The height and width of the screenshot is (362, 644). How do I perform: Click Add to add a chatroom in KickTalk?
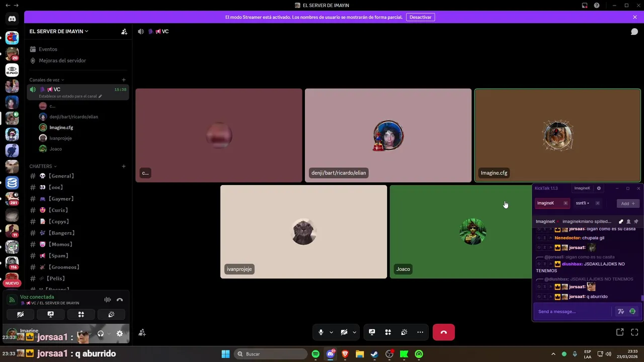[628, 203]
